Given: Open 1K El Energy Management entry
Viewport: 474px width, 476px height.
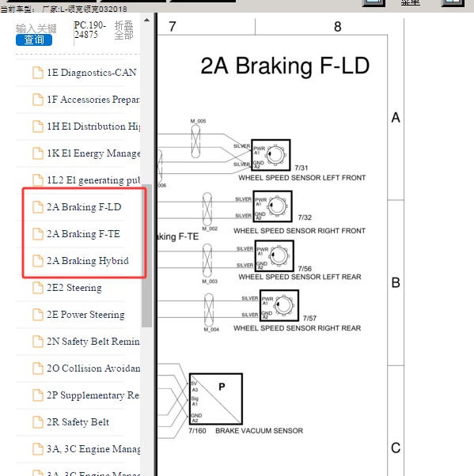Looking at the screenshot, I should coord(93,153).
